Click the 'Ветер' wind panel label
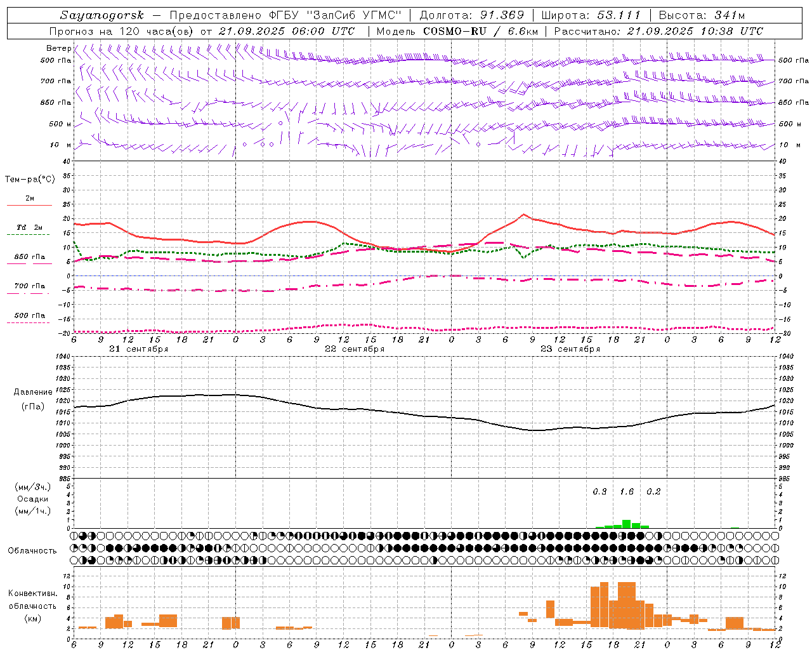 [x=58, y=48]
